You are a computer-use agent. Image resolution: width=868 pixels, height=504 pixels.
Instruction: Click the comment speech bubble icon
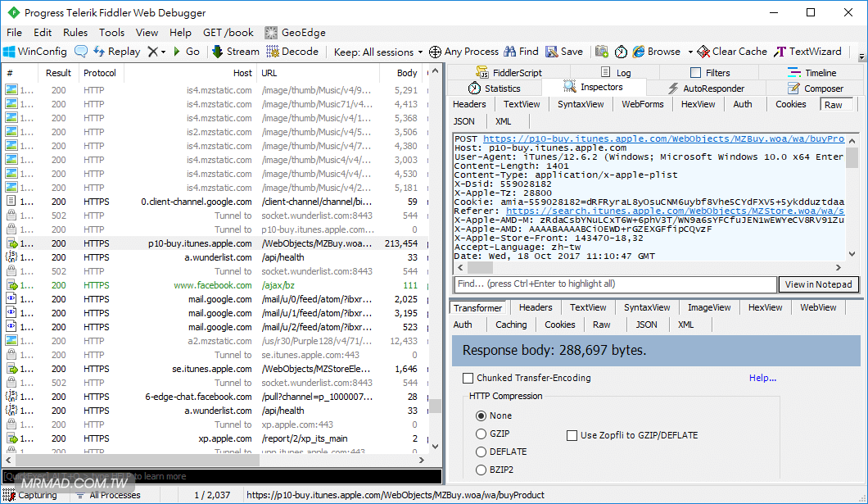click(x=81, y=52)
